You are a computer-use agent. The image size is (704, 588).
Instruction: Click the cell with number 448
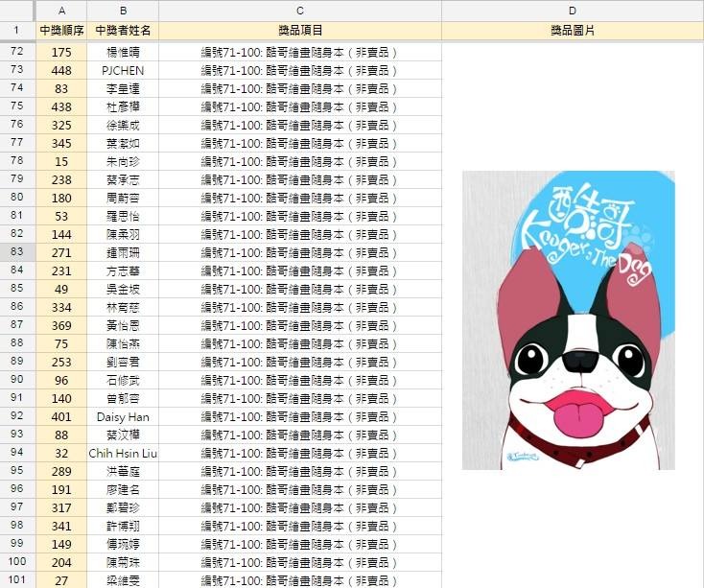click(x=61, y=70)
